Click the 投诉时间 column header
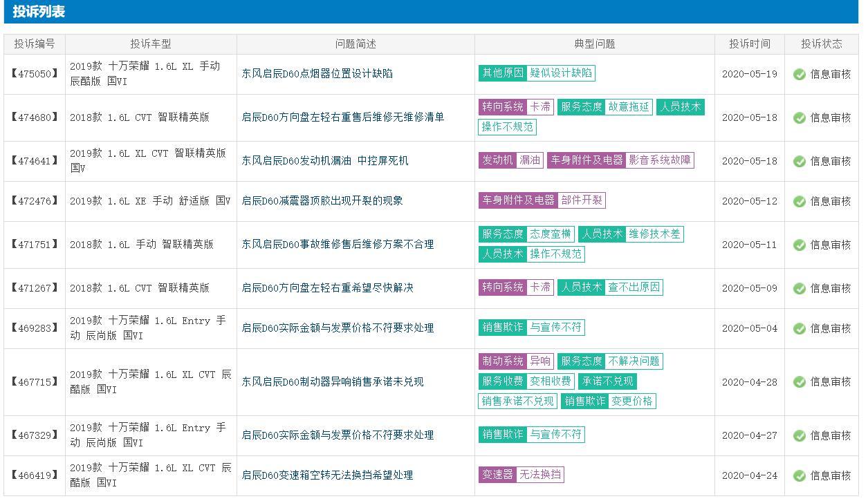This screenshot has height=501, width=868. click(x=750, y=44)
